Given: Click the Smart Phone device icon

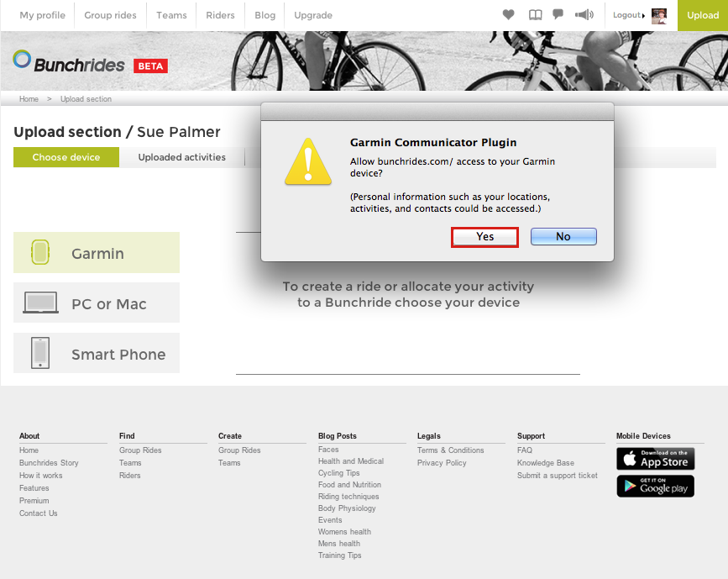Looking at the screenshot, I should [x=40, y=353].
